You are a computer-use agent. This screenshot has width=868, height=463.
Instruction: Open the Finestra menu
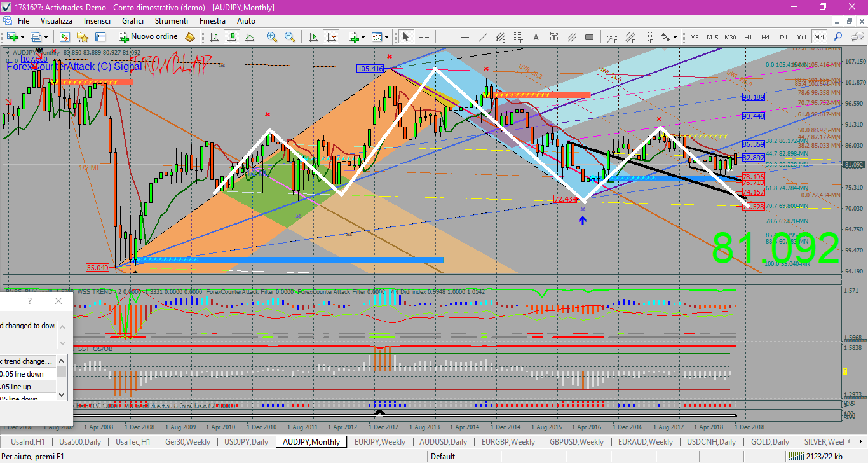pos(212,21)
